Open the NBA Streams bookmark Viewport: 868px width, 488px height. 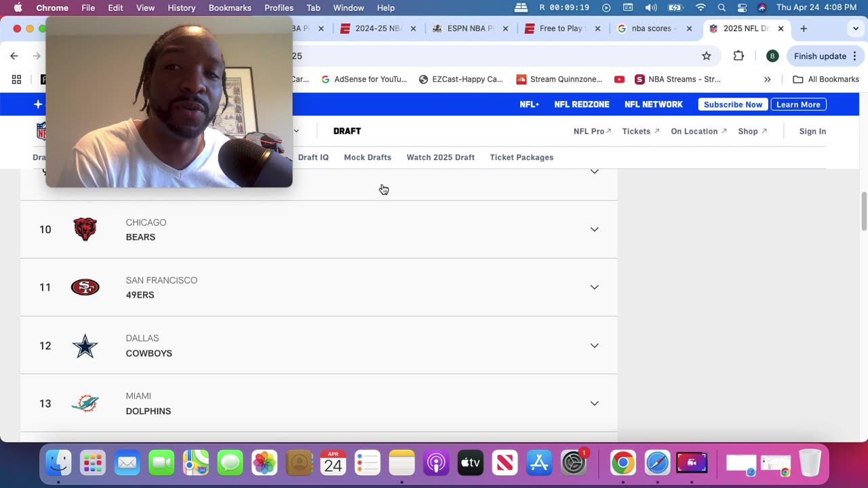(x=677, y=79)
